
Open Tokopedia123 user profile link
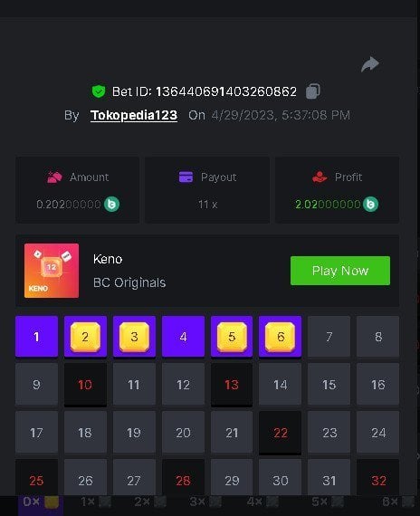(x=134, y=115)
